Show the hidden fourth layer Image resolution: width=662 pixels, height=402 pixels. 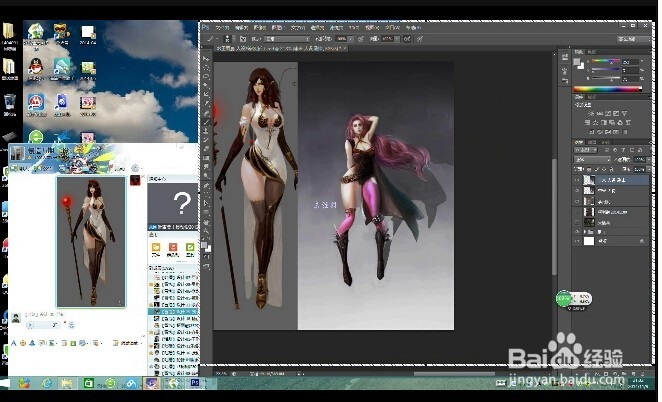pyautogui.click(x=577, y=212)
